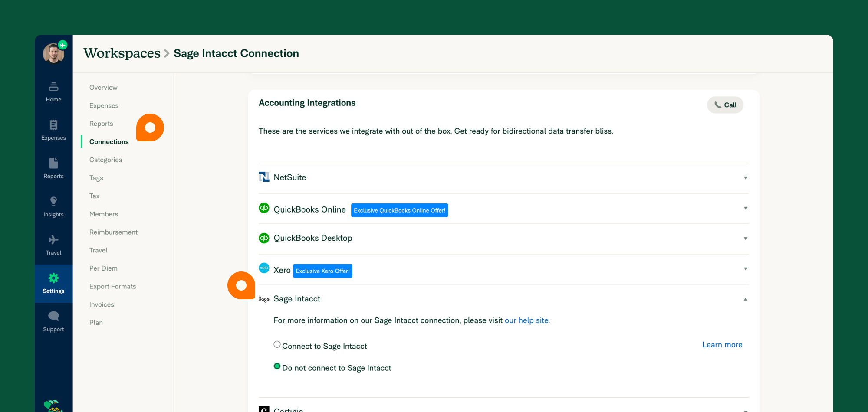Expand the QuickBooks Online row arrow
Image resolution: width=868 pixels, height=412 pixels.
point(746,208)
